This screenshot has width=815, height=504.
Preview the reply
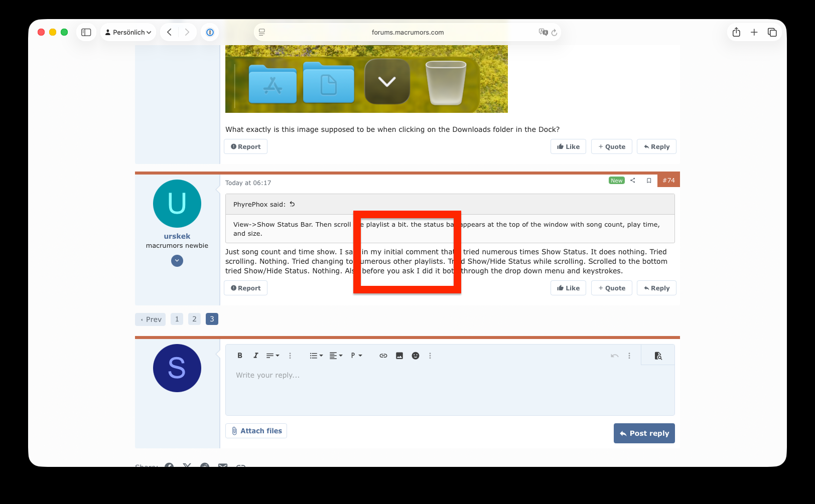[x=658, y=356]
